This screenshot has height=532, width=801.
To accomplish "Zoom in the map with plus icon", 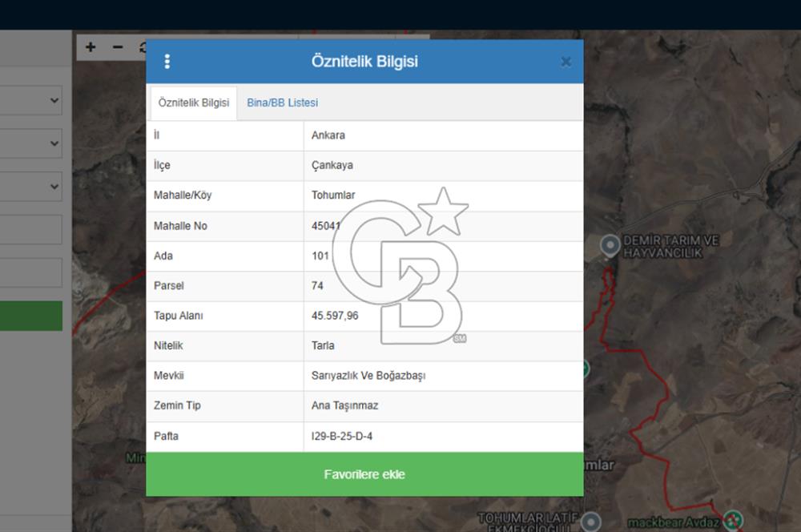I will click(x=91, y=47).
